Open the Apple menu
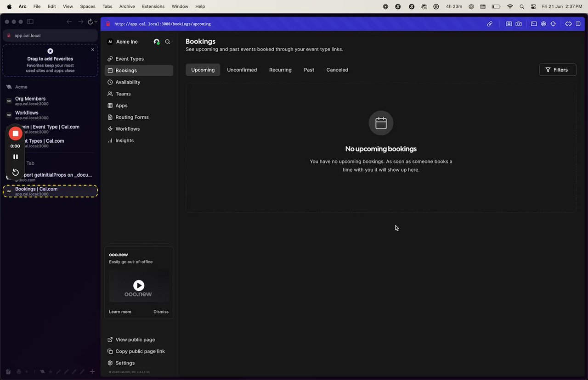The width and height of the screenshot is (588, 380). 9,6
